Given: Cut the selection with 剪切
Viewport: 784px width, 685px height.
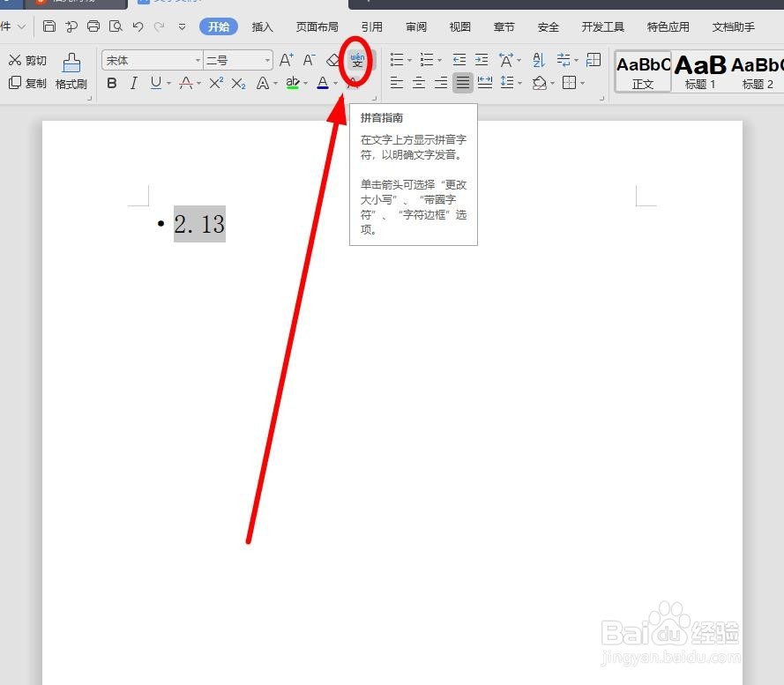Looking at the screenshot, I should click(28, 61).
